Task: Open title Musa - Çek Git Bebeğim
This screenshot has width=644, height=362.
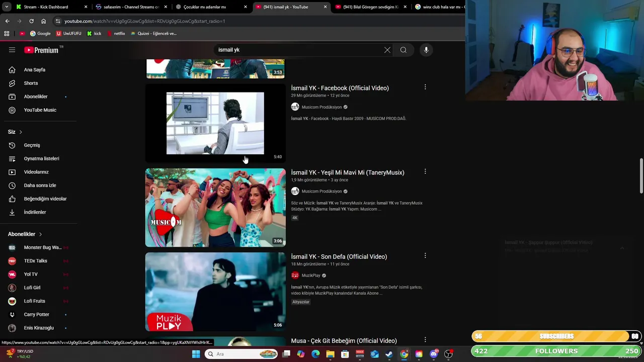Action: pos(344,341)
